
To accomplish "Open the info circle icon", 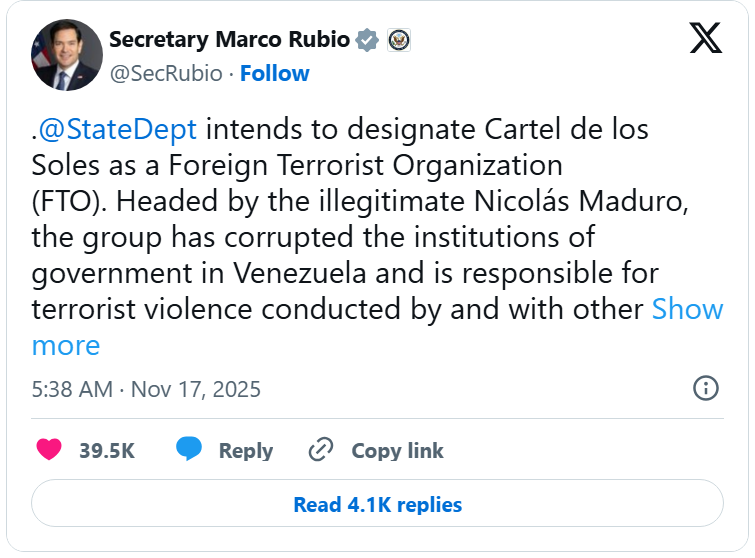I will click(705, 388).
